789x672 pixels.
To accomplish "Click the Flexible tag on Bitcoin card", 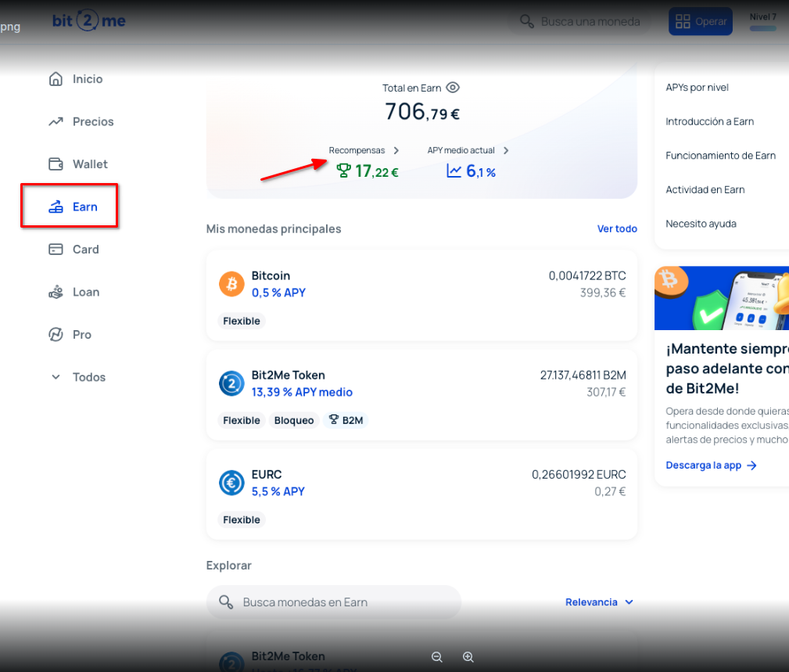I will pos(242,322).
